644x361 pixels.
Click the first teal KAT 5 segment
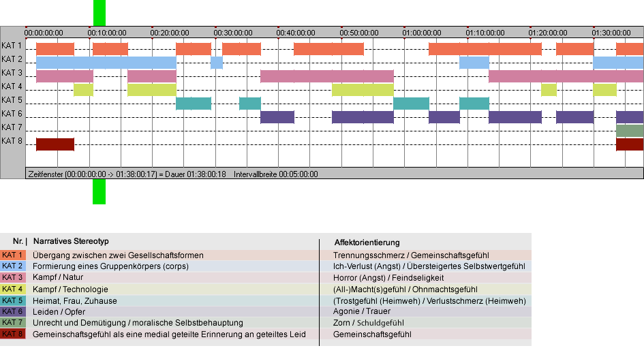point(194,104)
